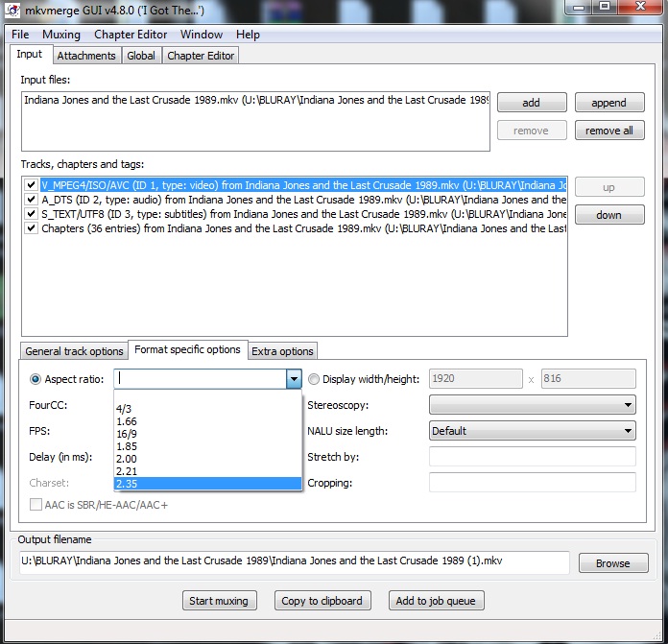668x644 pixels.
Task: Maximize the mkvmerge GUI window
Action: tap(604, 7)
